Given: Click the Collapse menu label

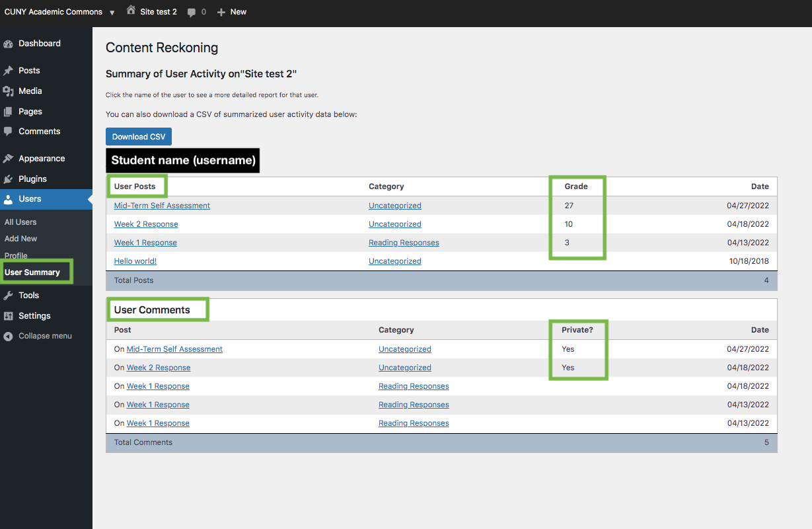Looking at the screenshot, I should pyautogui.click(x=45, y=337).
